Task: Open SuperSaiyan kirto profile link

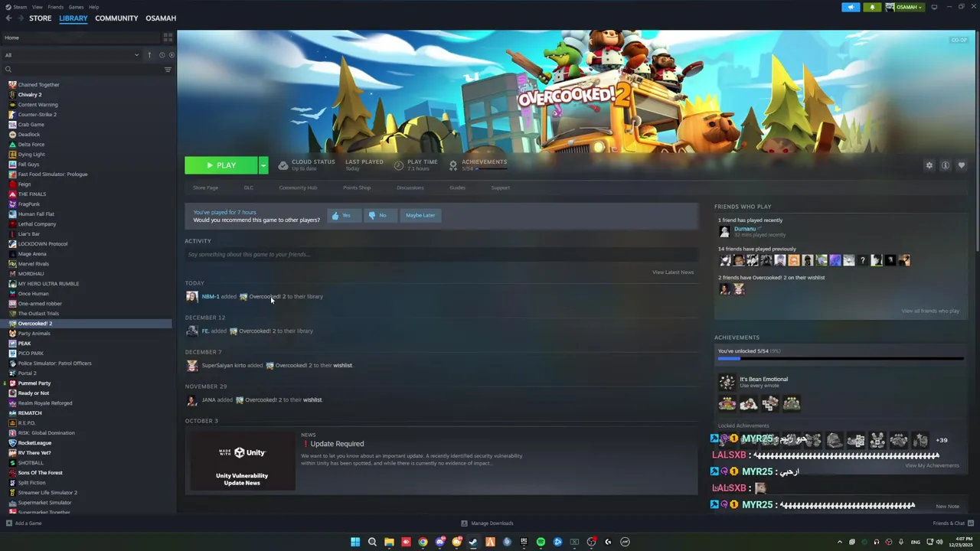Action: 224,366
